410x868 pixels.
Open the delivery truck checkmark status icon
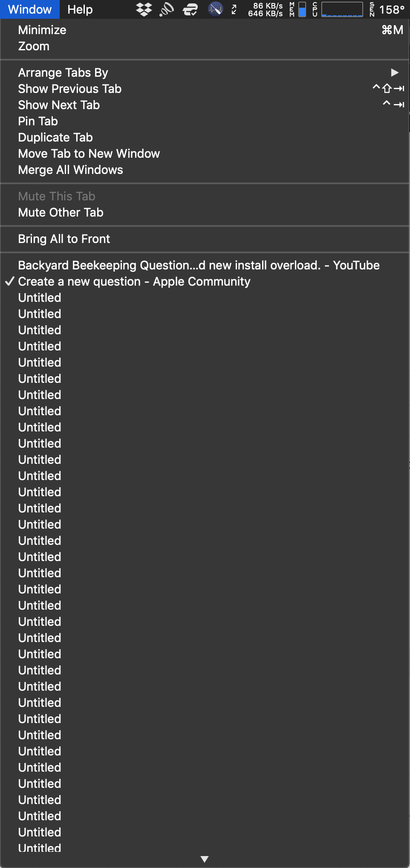tap(190, 9)
